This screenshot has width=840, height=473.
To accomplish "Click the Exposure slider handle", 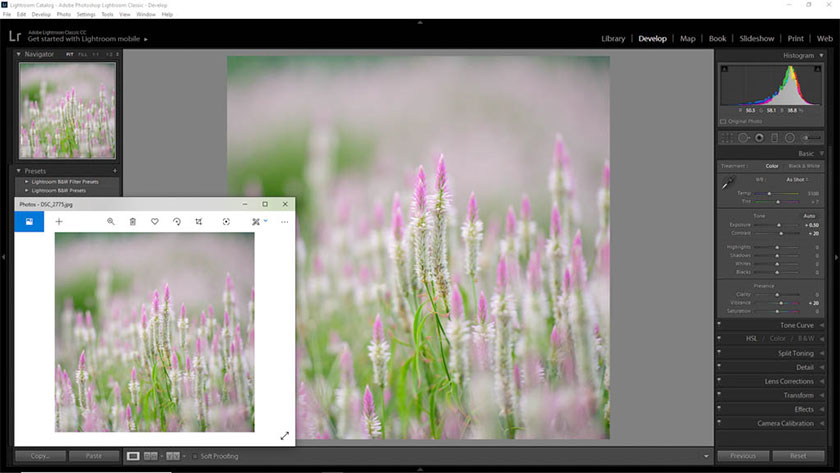I will click(779, 225).
